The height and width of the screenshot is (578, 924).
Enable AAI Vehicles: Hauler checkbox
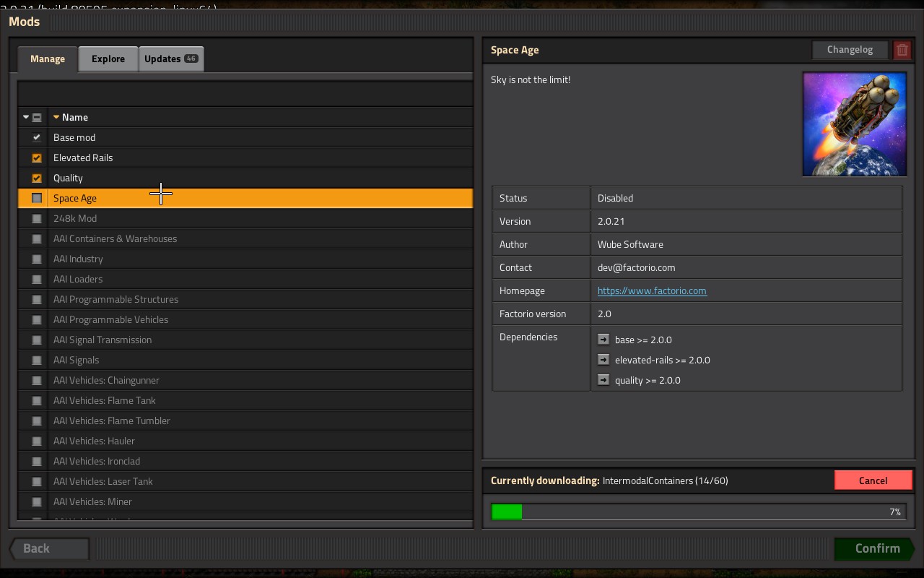37,441
